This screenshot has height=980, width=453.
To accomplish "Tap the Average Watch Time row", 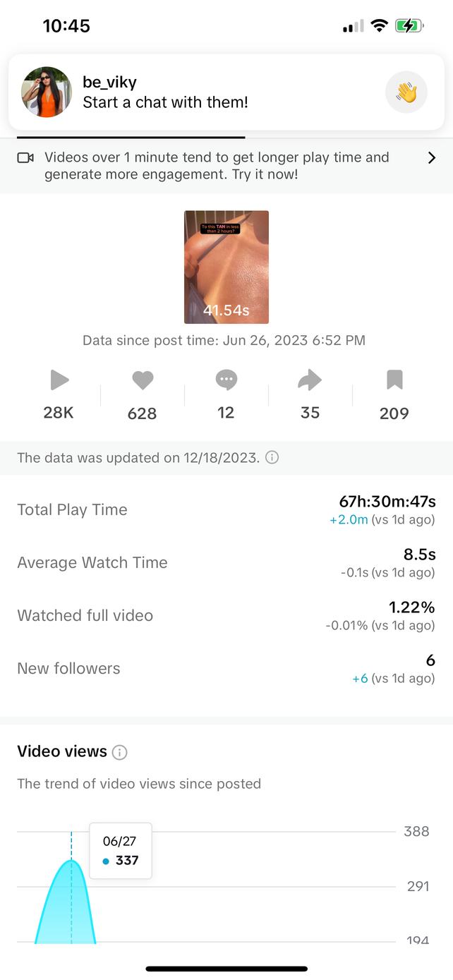I will pos(226,563).
